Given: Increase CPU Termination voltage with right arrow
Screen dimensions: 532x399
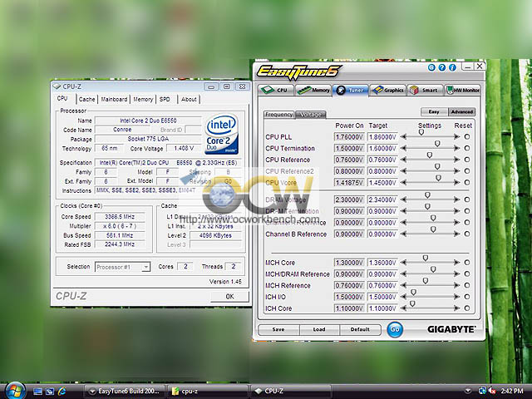Looking at the screenshot, I should coord(457,148).
